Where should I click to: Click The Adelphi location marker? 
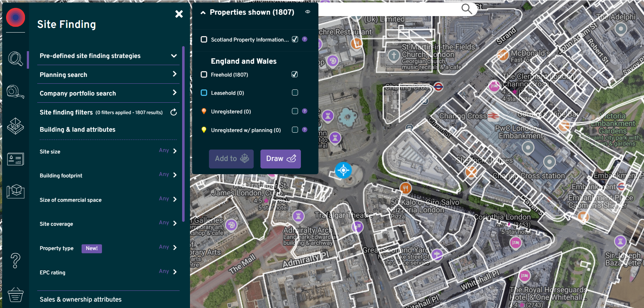coord(621,29)
